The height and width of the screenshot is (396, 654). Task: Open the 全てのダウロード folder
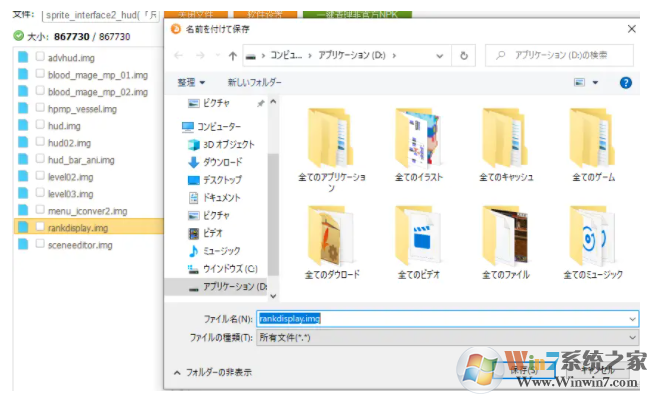point(332,242)
